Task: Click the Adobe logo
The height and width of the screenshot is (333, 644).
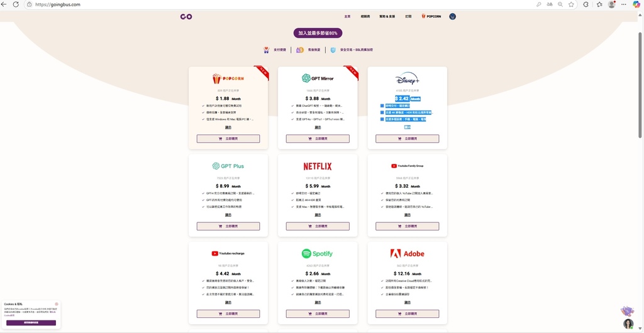Action: point(407,254)
